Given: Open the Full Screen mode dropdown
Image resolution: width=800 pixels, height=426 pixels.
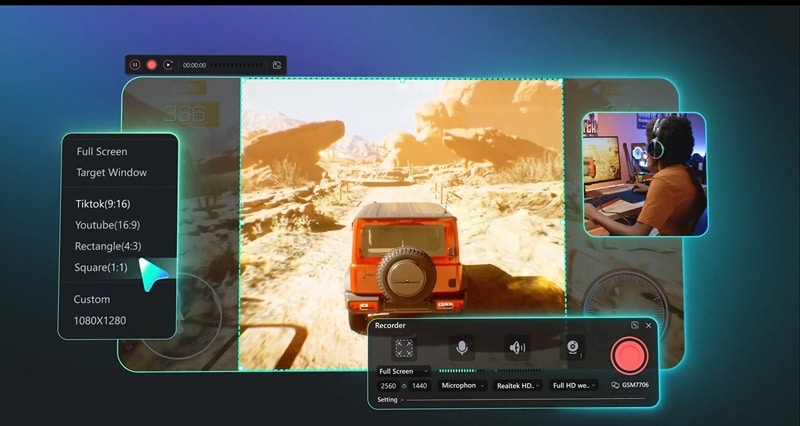Looking at the screenshot, I should (x=404, y=371).
